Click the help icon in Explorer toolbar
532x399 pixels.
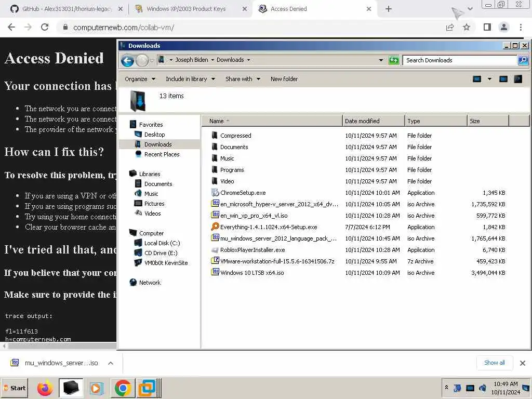coord(518,79)
